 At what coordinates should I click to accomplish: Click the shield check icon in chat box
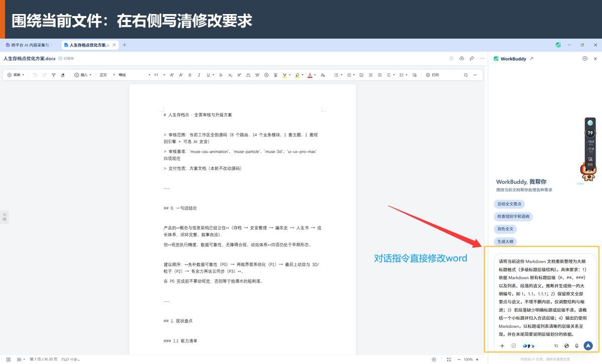click(514, 346)
